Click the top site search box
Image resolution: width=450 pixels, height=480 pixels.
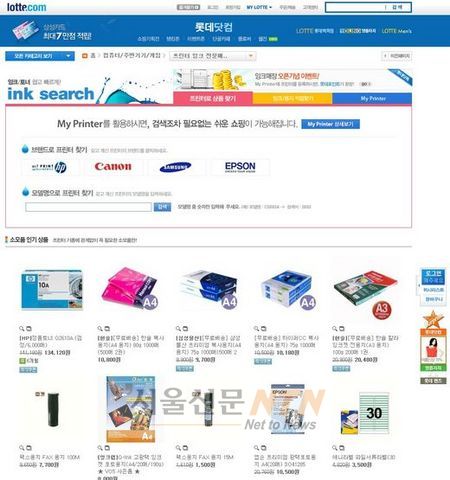tap(355, 7)
